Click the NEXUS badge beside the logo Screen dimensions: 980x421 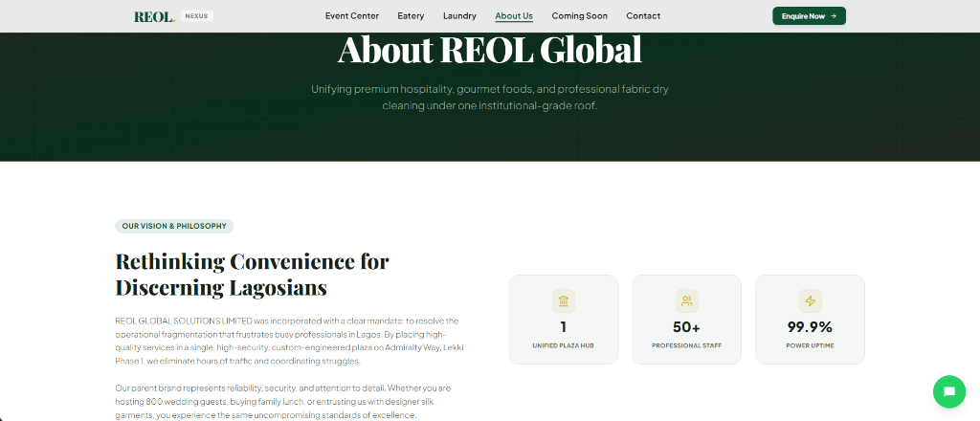pyautogui.click(x=196, y=16)
